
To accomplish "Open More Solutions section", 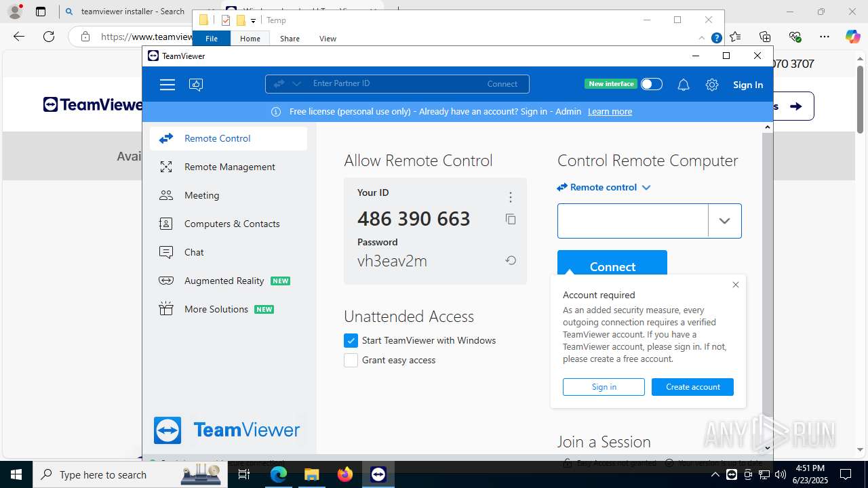I will [229, 309].
